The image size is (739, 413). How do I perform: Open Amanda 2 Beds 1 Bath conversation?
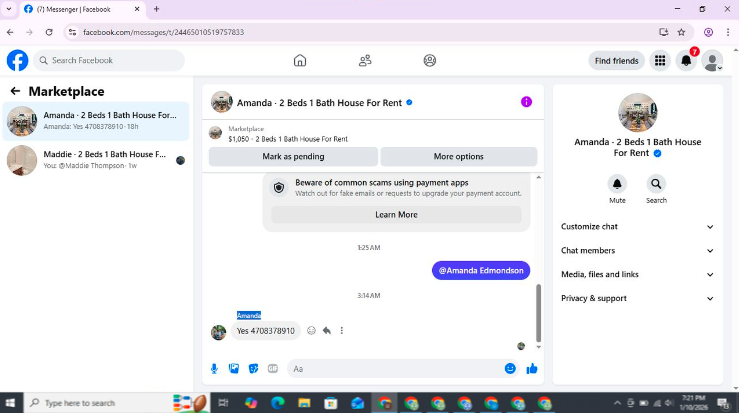click(96, 121)
